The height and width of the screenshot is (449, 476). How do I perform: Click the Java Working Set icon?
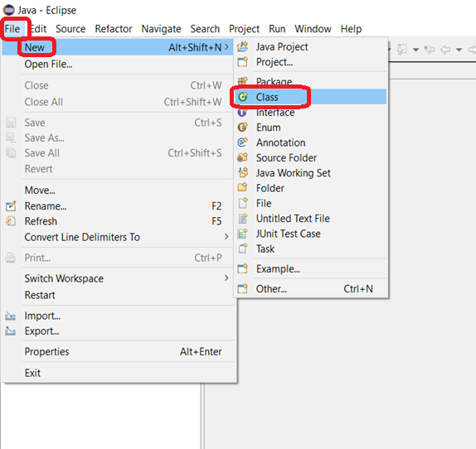point(243,172)
